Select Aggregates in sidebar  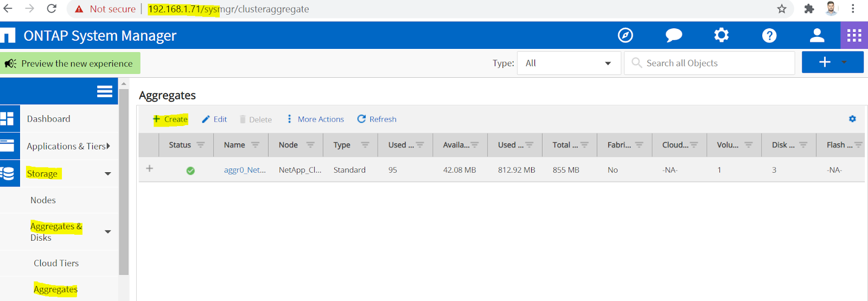point(55,289)
